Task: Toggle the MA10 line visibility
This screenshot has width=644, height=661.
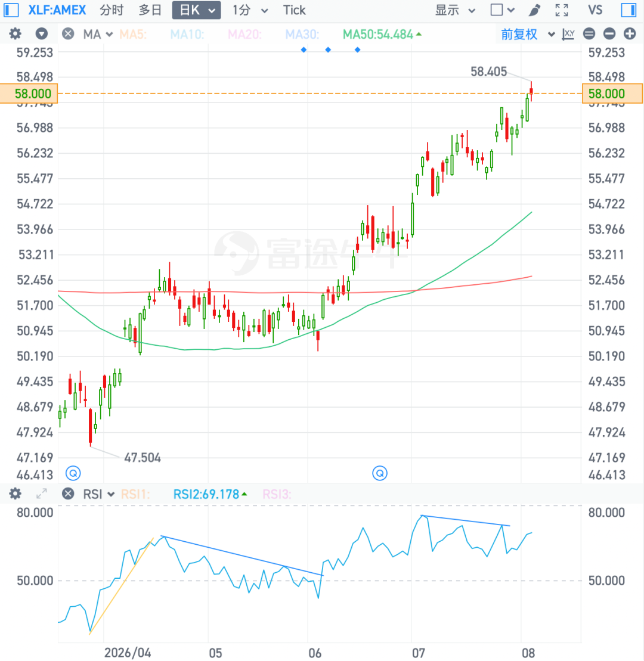Action: tap(187, 34)
